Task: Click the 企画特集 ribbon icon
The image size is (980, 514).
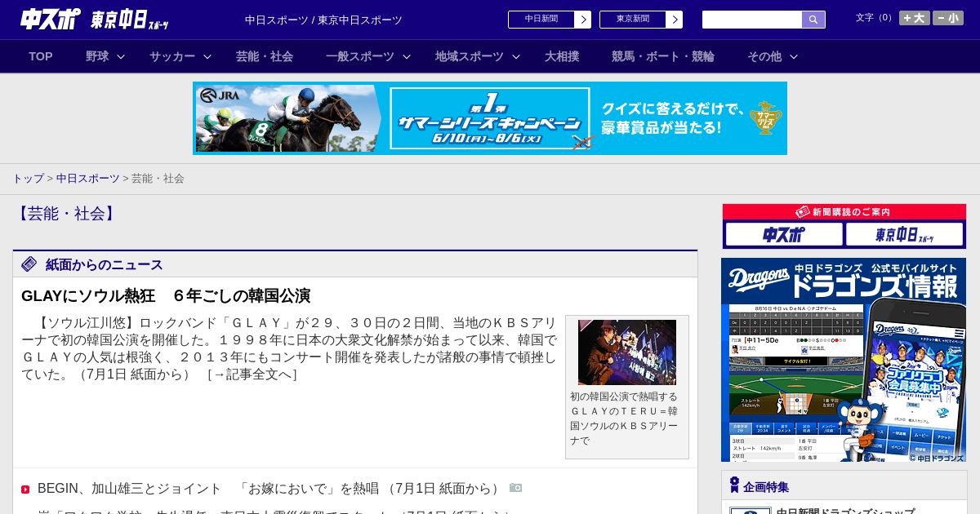Action: 734,485
